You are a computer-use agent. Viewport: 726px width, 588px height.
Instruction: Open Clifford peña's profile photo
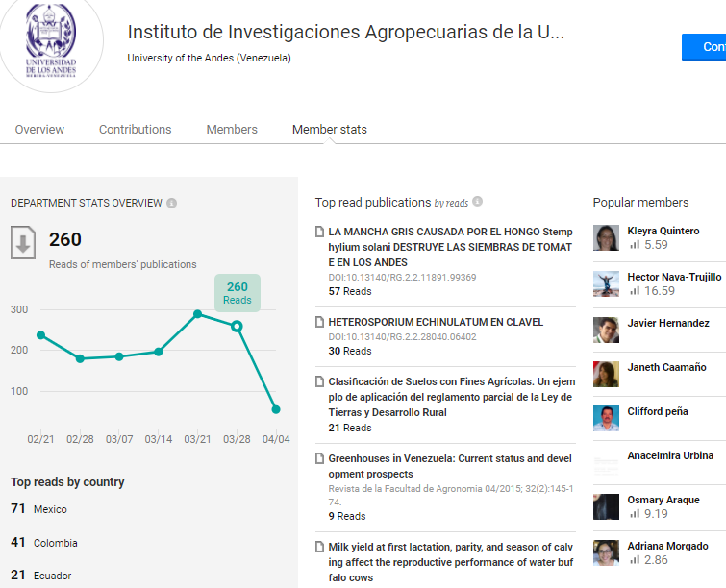[606, 418]
